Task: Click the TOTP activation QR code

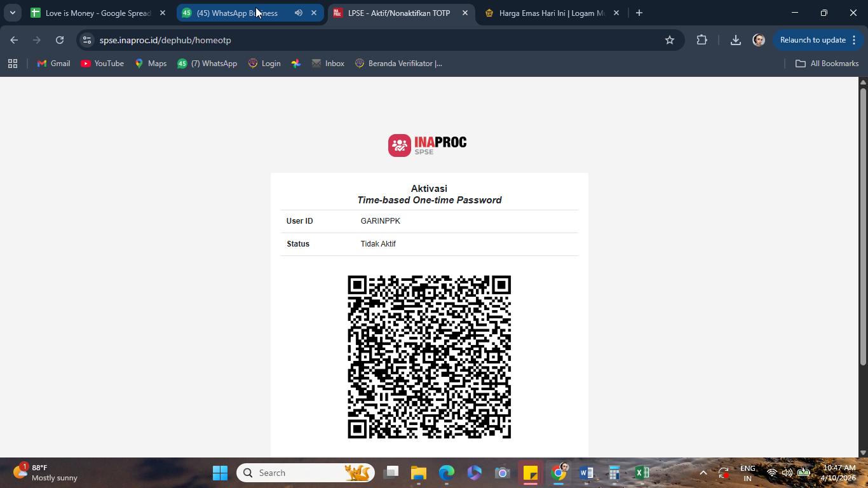Action: 430,357
